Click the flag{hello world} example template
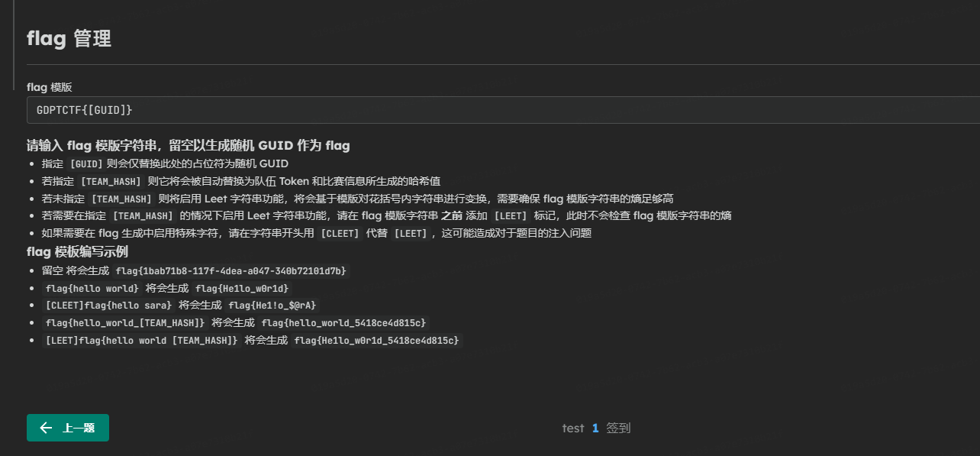The image size is (980, 456). [92, 289]
